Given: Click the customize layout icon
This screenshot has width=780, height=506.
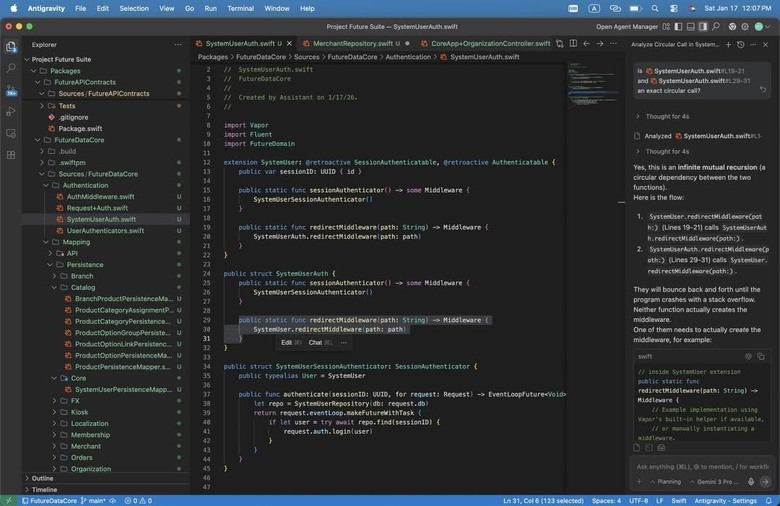Looking at the screenshot, I should pos(667,26).
